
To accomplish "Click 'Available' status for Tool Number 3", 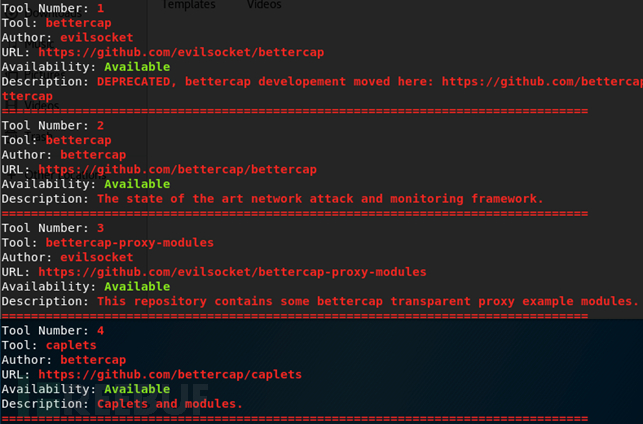I will (x=137, y=287).
